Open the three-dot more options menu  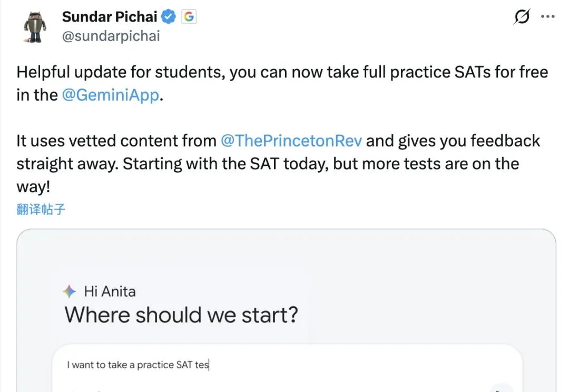pyautogui.click(x=548, y=17)
